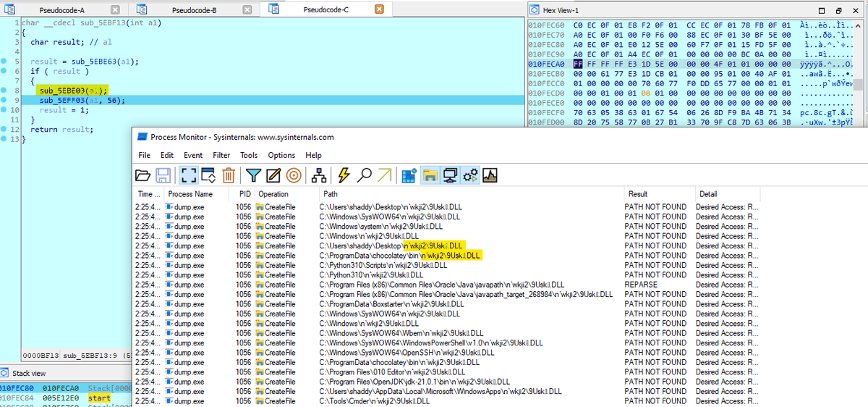Viewport: 868px width, 407px height.
Task: Select the row with the javapath_target_268984 path
Action: pyautogui.click(x=447, y=294)
